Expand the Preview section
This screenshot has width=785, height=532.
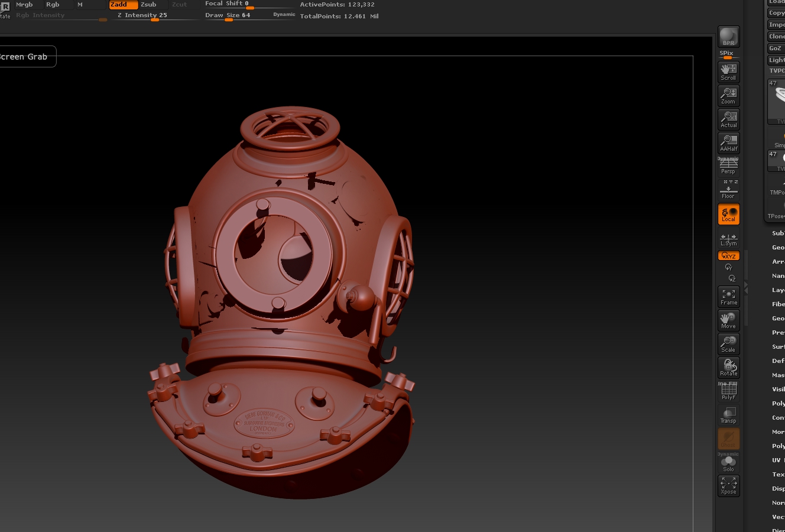point(778,333)
